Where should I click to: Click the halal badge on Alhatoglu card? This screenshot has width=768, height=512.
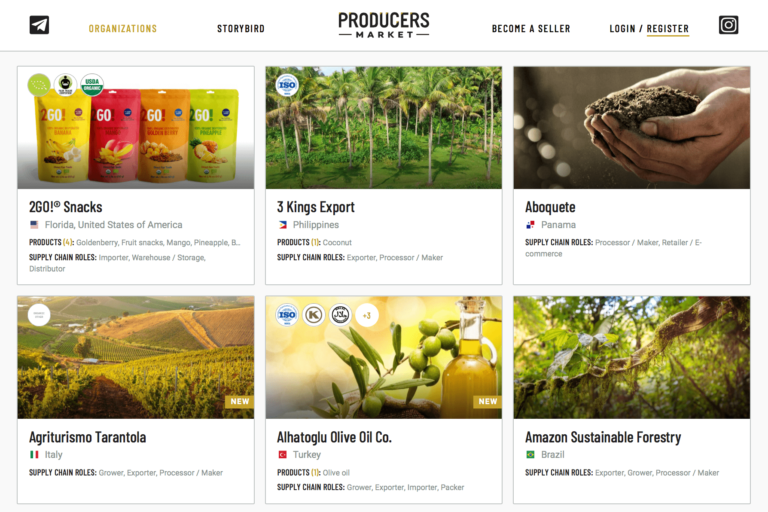[x=340, y=315]
